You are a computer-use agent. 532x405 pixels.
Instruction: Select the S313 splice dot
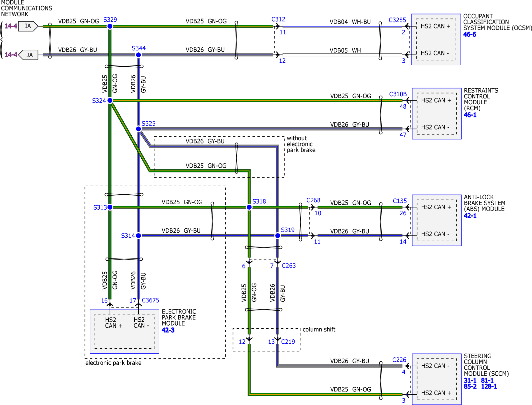110,207
